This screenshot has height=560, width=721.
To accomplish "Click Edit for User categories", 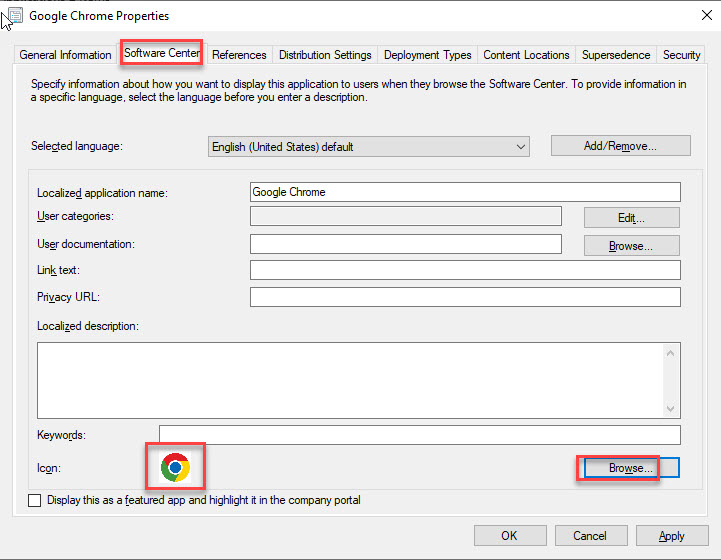I will pyautogui.click(x=631, y=217).
